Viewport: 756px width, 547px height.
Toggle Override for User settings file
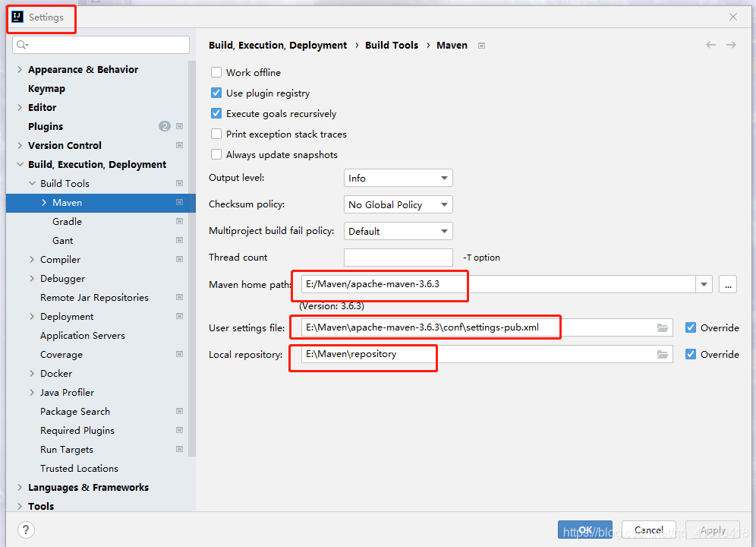click(x=691, y=327)
